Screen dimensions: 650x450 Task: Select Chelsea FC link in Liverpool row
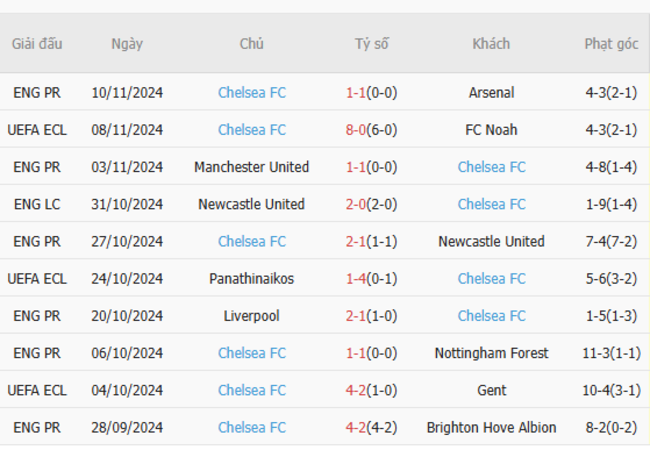pyautogui.click(x=492, y=316)
